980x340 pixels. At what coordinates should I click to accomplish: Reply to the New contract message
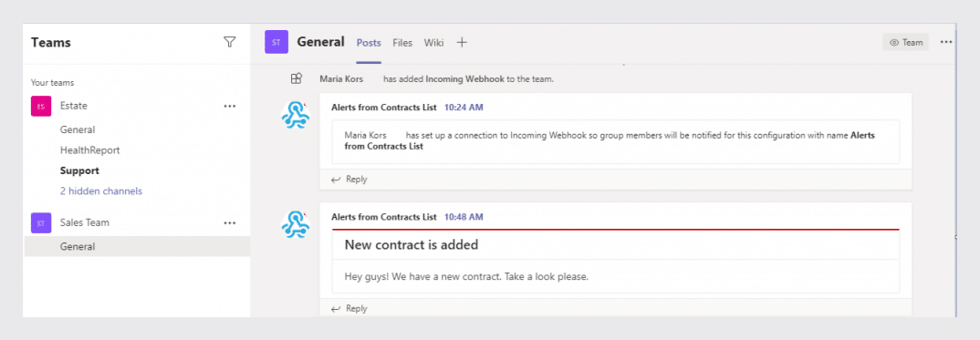[349, 308]
